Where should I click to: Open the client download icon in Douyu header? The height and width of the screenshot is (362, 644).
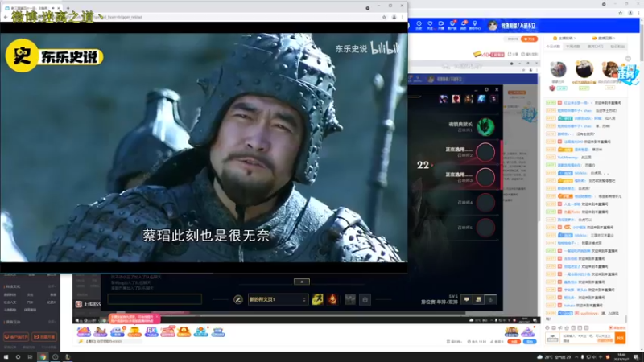tap(452, 26)
